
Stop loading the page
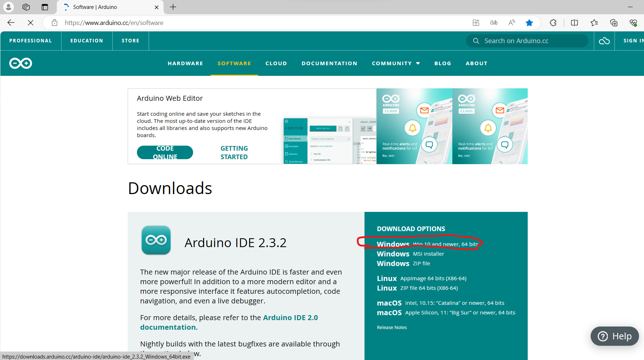tap(31, 23)
